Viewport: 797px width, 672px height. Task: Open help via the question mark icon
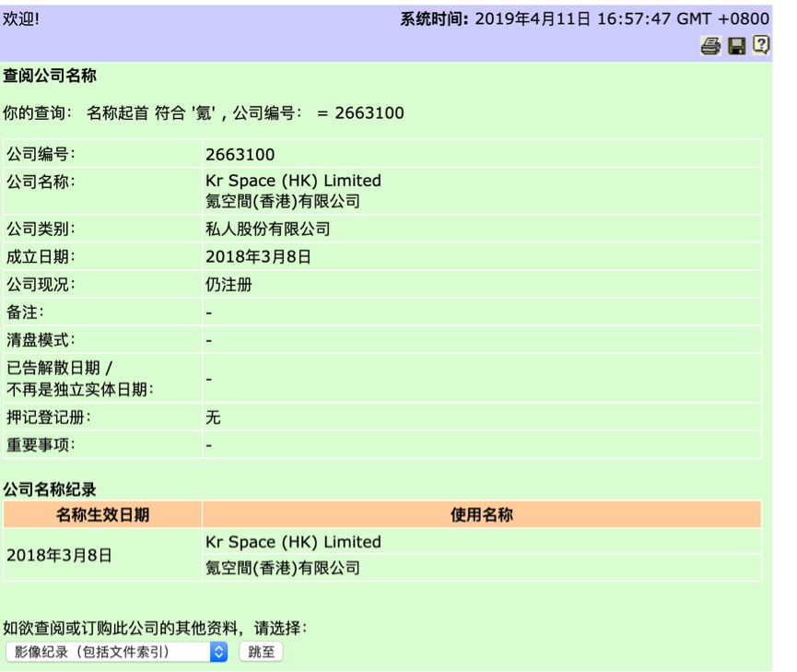(761, 45)
